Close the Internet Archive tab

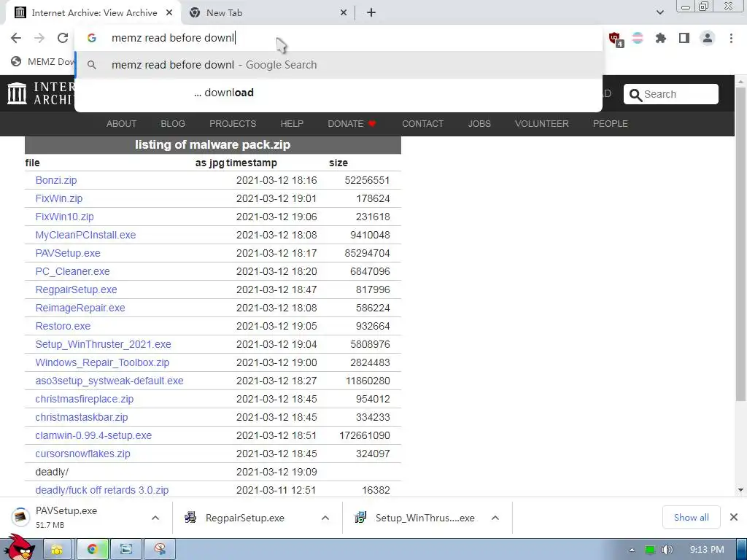[169, 13]
